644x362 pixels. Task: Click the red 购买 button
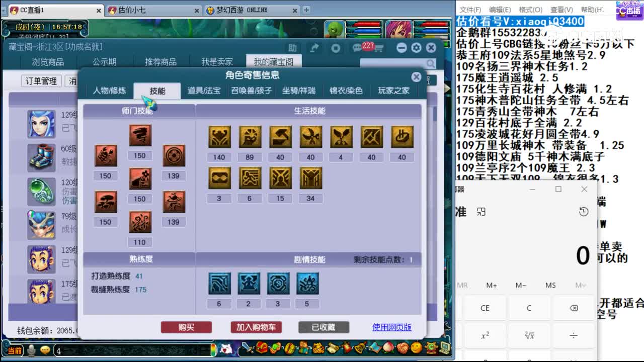[186, 327]
